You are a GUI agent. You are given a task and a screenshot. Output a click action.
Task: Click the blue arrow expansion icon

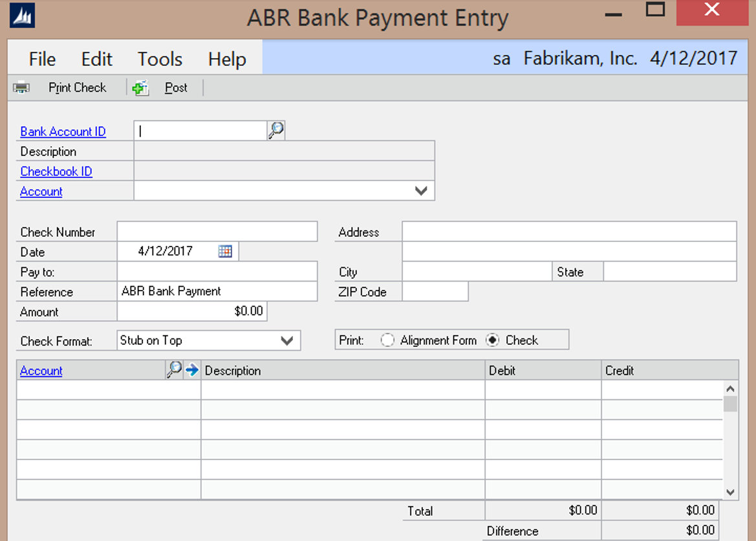(x=192, y=370)
